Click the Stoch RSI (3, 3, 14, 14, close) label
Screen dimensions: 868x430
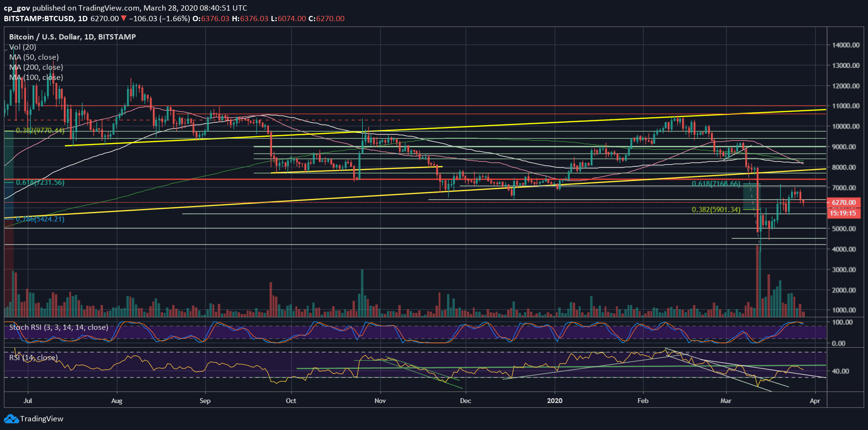point(59,327)
